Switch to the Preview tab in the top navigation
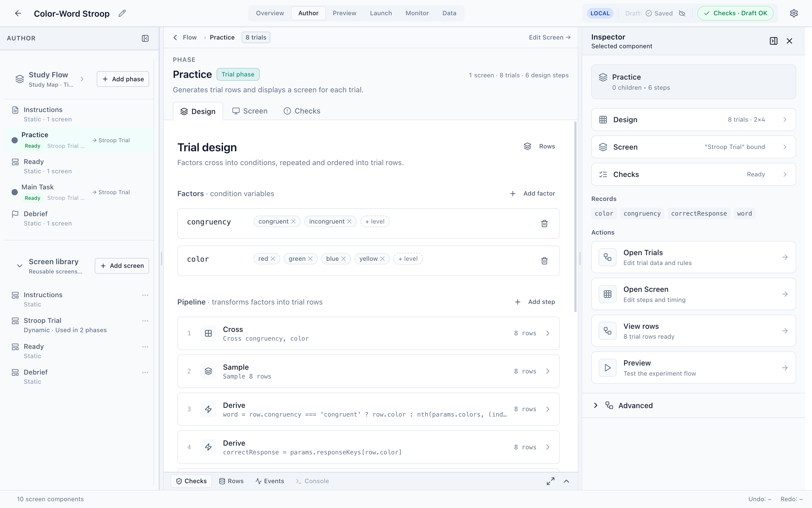This screenshot has height=508, width=812. 344,14
